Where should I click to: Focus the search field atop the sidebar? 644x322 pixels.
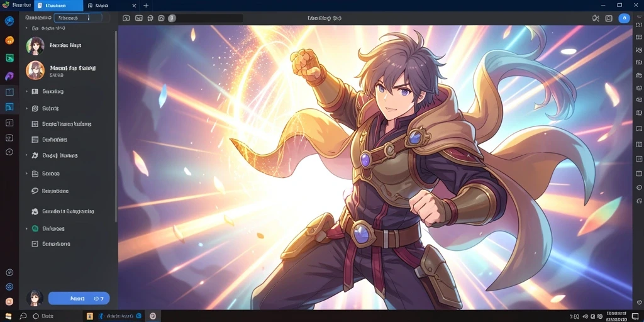[78, 18]
